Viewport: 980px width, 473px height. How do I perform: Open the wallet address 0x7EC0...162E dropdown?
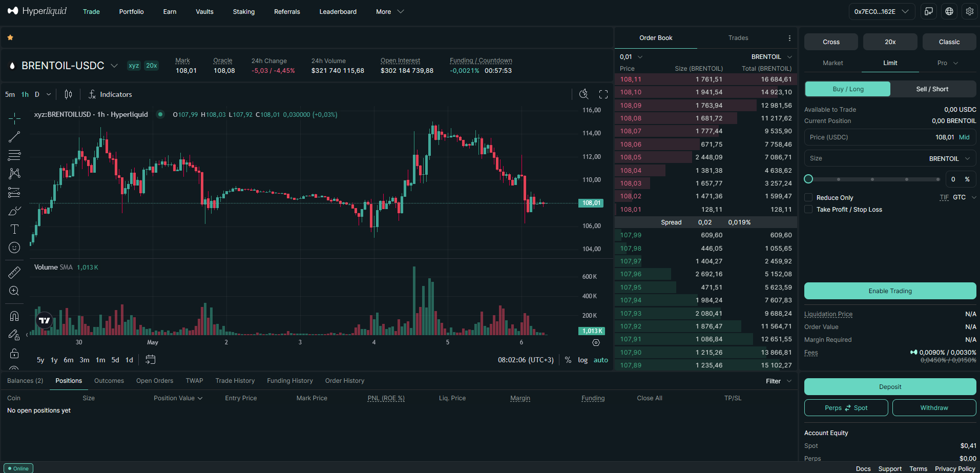coord(882,11)
